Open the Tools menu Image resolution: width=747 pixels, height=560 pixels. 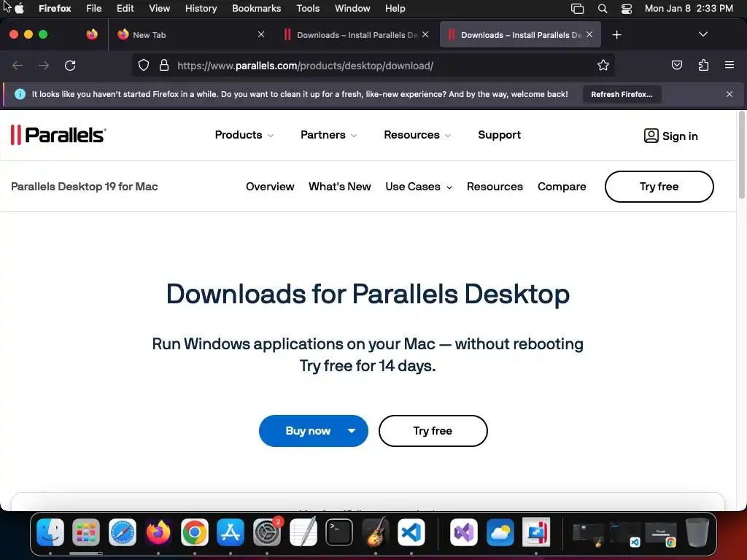308,9
